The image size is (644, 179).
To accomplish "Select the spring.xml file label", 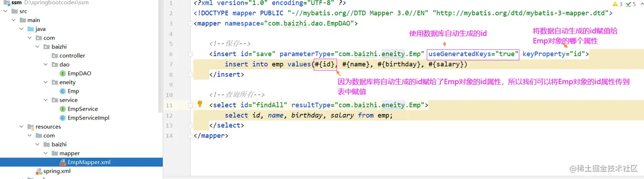I will click(57, 171).
